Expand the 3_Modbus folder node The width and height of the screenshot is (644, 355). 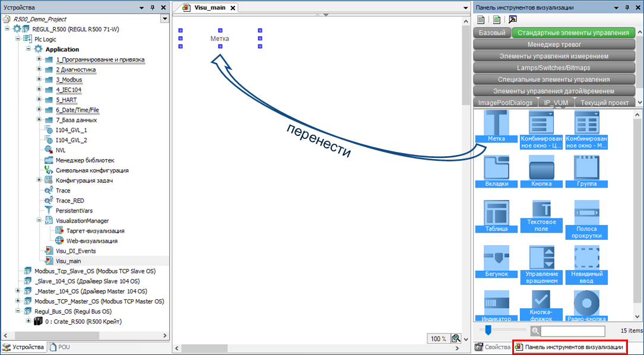[x=39, y=80]
